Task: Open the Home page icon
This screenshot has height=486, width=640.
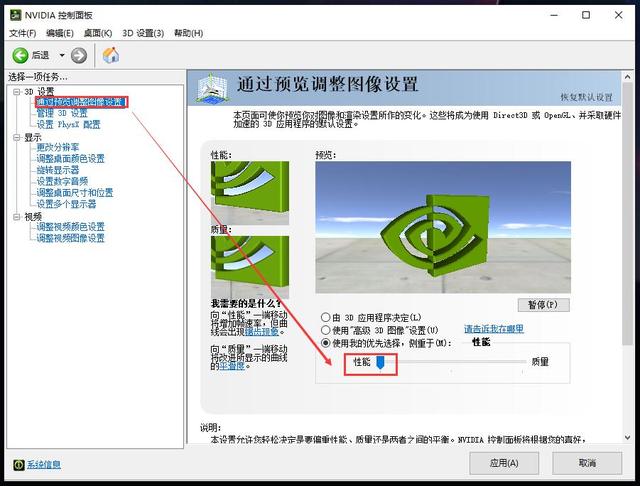Action: [111, 55]
